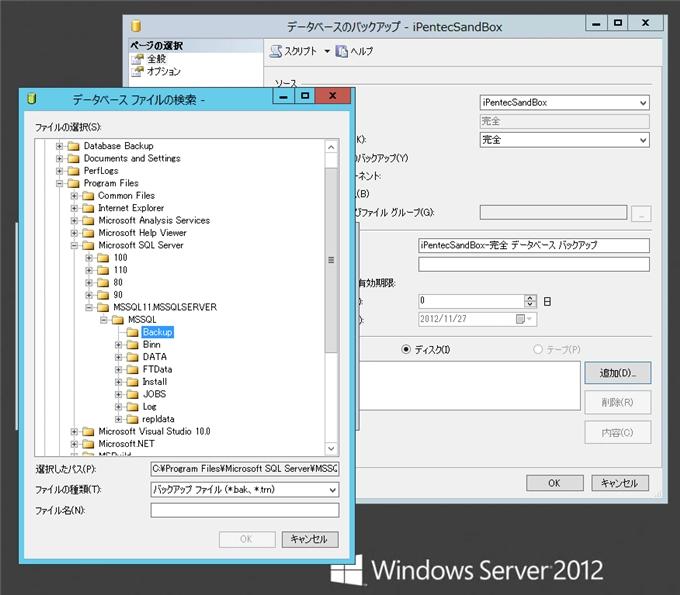Click キャンセル in the file search dialog
680x595 pixels.
(x=310, y=539)
